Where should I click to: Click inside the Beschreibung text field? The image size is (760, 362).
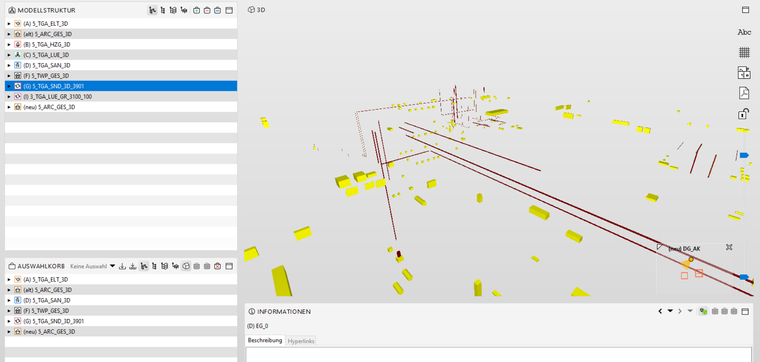pos(498,354)
